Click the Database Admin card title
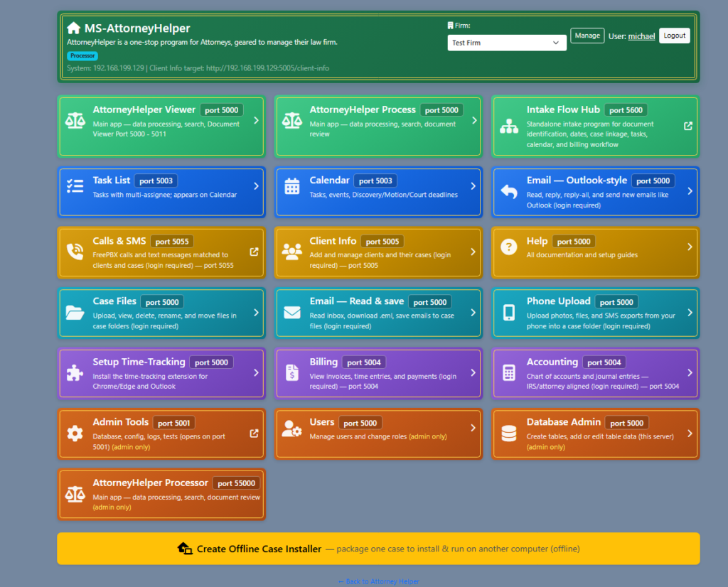 (x=564, y=422)
